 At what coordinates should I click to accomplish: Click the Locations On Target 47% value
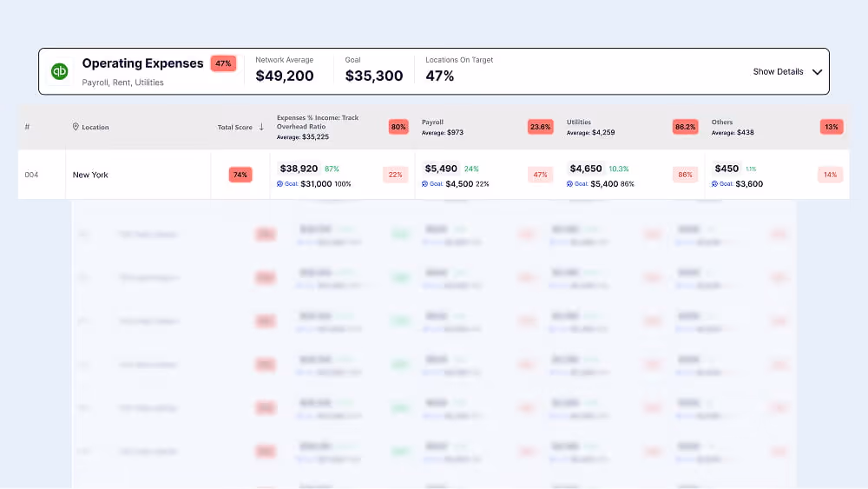click(x=439, y=76)
